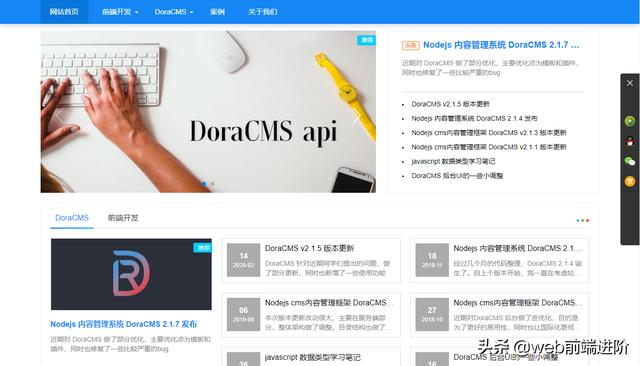Select the first blue carousel dot
This screenshot has width=640, height=366.
[204, 184]
